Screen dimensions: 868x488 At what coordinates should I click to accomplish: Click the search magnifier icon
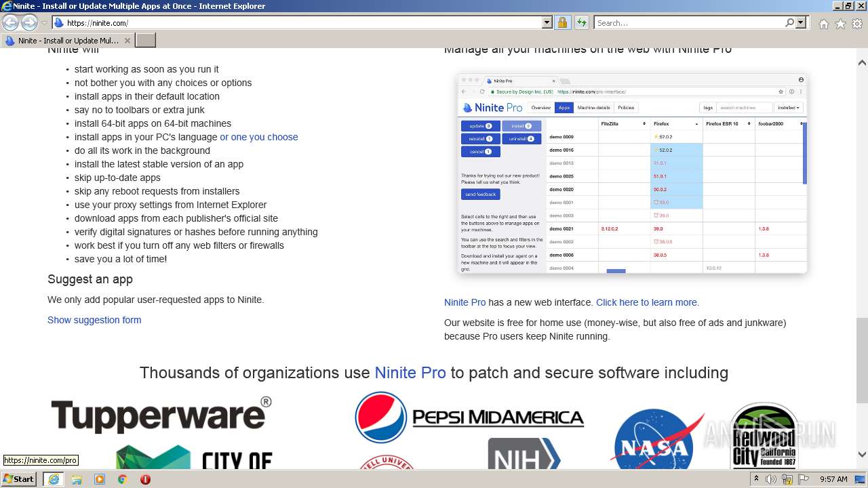click(789, 23)
